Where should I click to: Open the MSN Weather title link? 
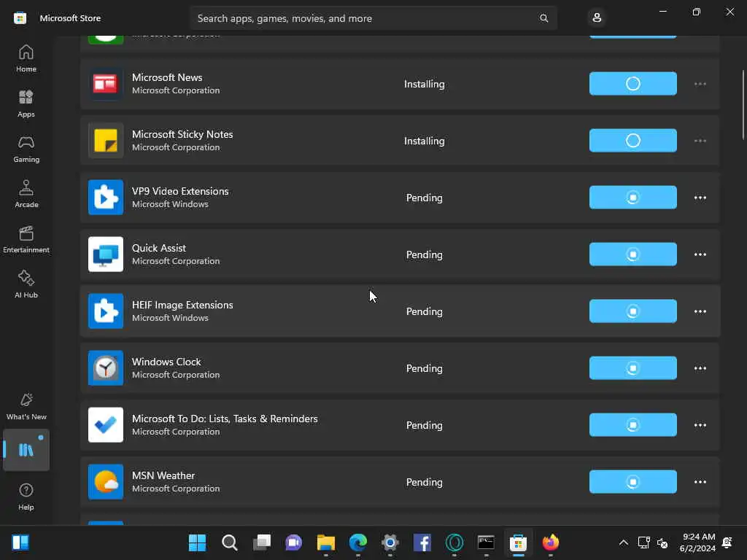[x=163, y=475]
